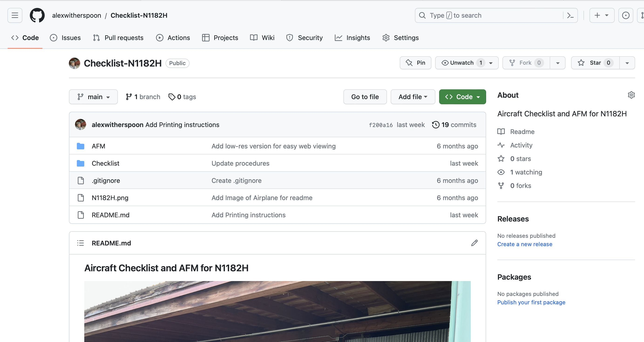Open the green Code dropdown
The width and height of the screenshot is (644, 342).
(x=462, y=97)
